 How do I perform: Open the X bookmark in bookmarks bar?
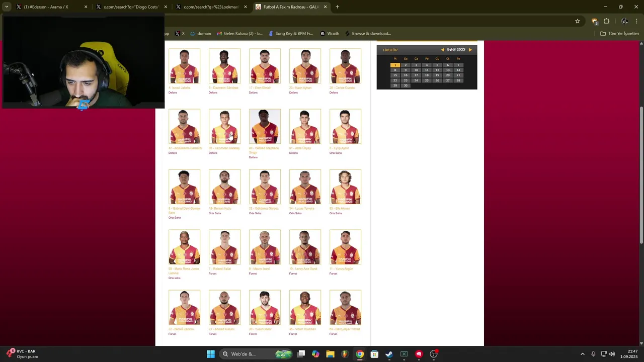click(x=180, y=34)
